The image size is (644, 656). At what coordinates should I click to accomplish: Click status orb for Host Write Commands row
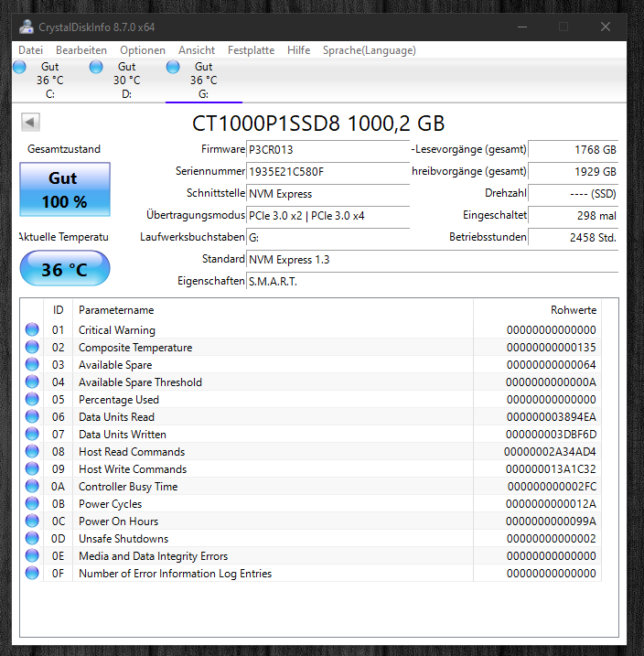click(32, 468)
